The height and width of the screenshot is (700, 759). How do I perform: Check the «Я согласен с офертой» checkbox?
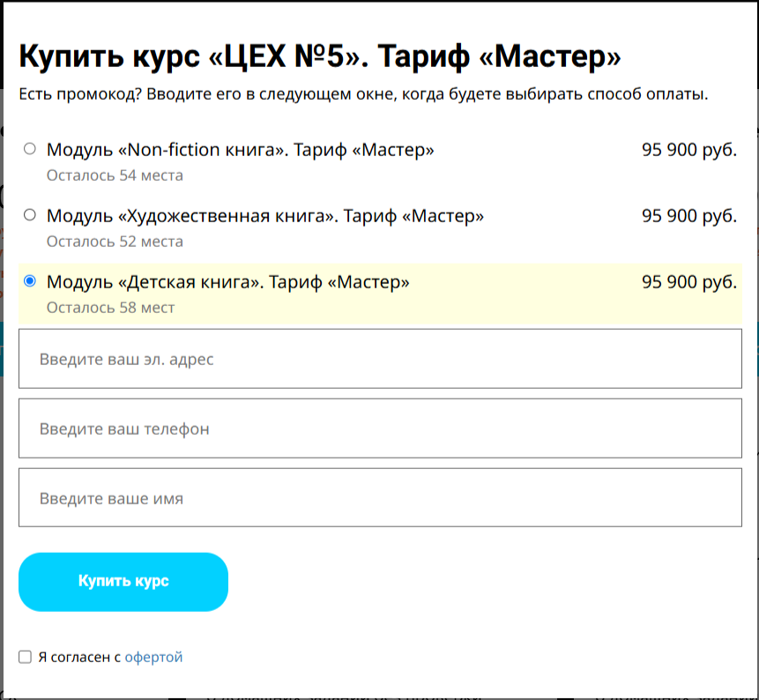[x=26, y=657]
